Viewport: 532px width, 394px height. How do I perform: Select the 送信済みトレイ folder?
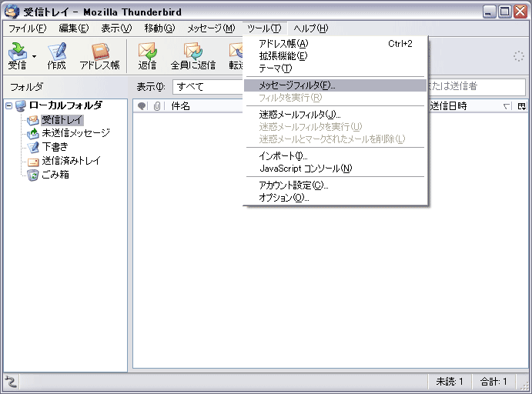(x=71, y=160)
